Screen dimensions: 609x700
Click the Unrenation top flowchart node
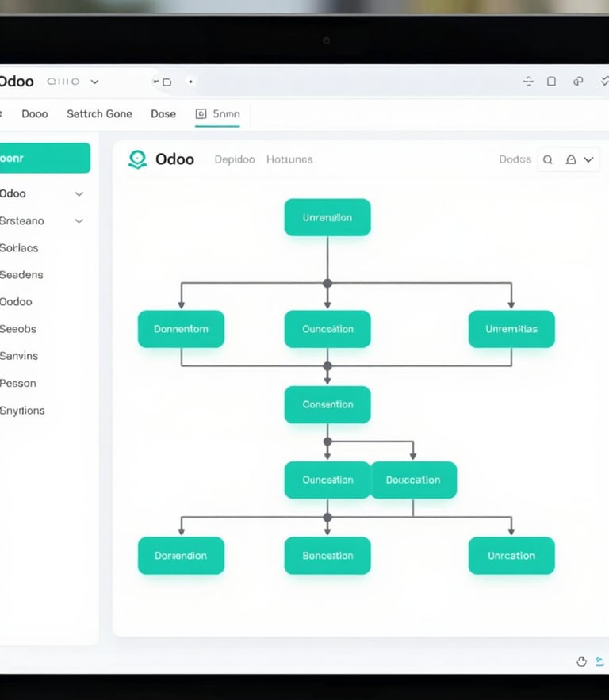coord(327,217)
